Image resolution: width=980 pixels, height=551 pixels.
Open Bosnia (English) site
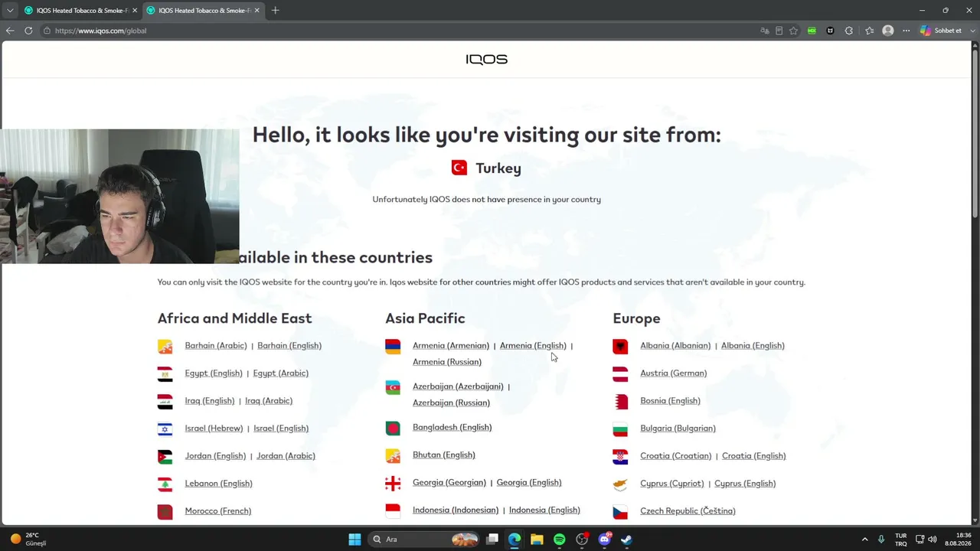coord(671,401)
